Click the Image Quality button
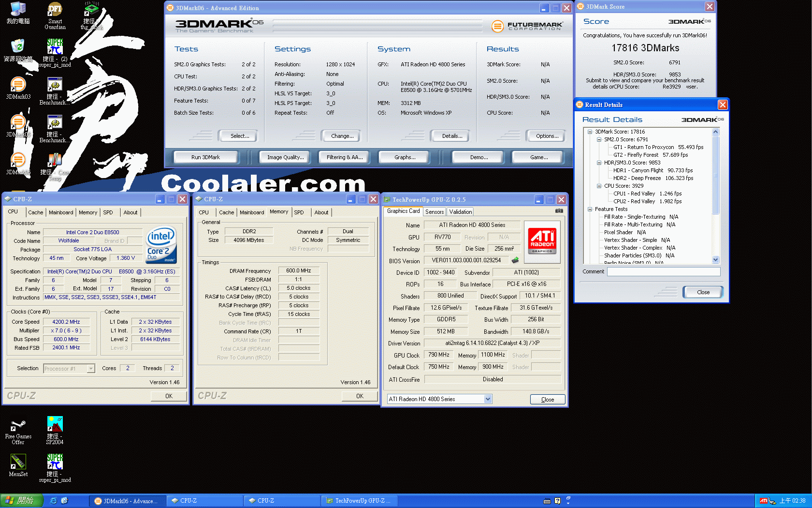 click(x=285, y=157)
